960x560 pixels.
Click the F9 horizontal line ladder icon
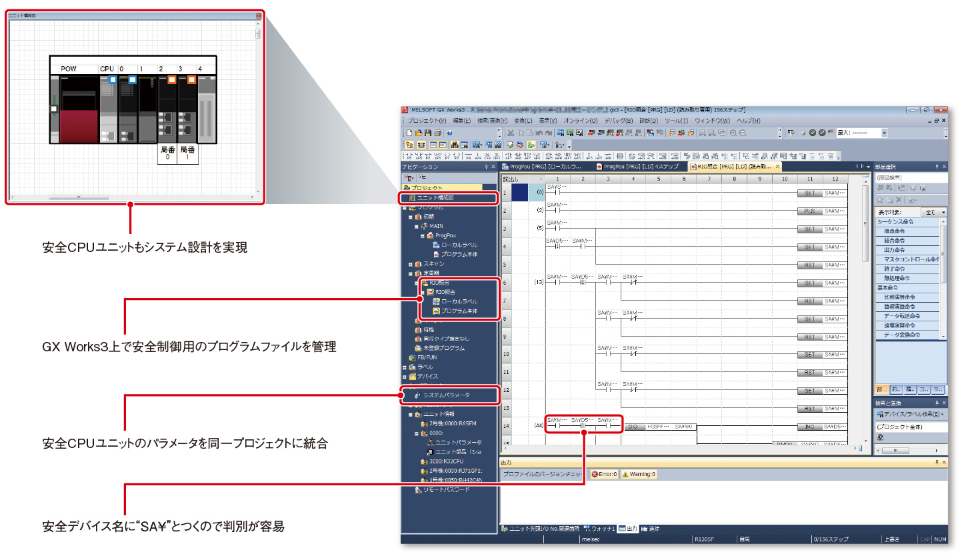(x=468, y=156)
